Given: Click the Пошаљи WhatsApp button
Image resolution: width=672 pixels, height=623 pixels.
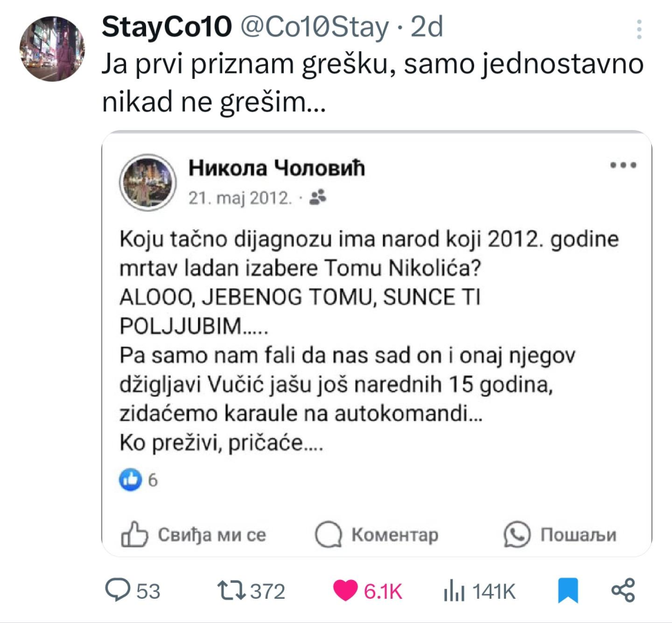Looking at the screenshot, I should [560, 534].
